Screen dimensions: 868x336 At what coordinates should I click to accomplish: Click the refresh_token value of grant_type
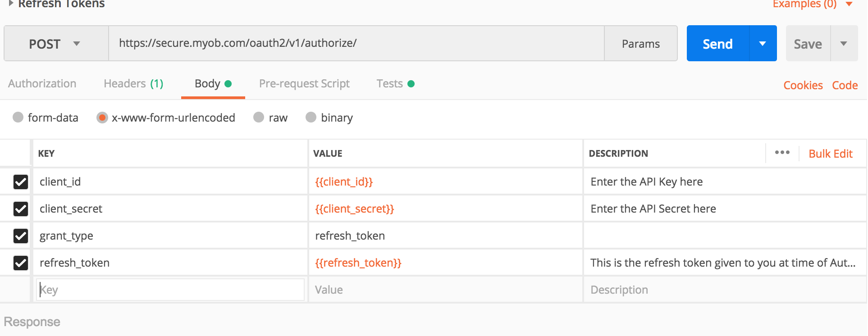446,236
